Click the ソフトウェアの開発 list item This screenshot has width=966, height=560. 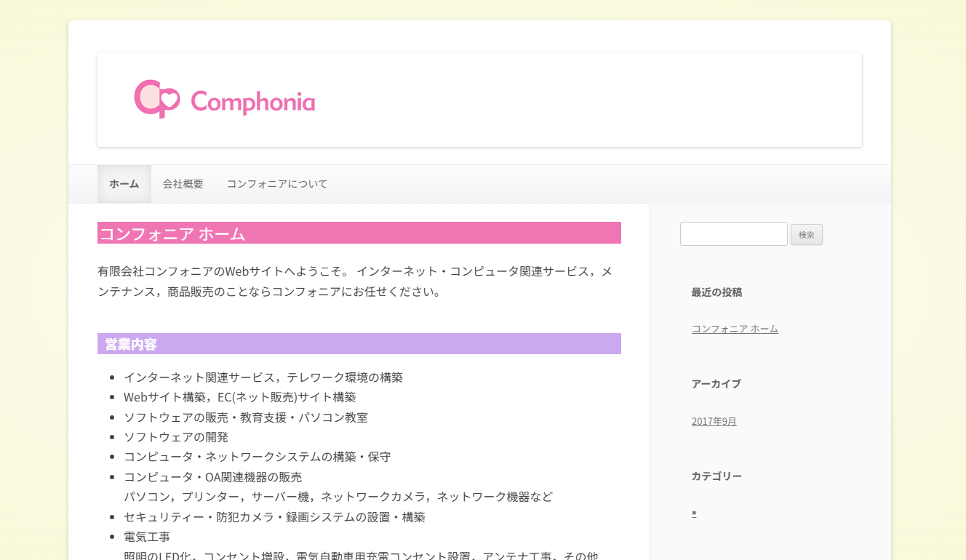[176, 437]
